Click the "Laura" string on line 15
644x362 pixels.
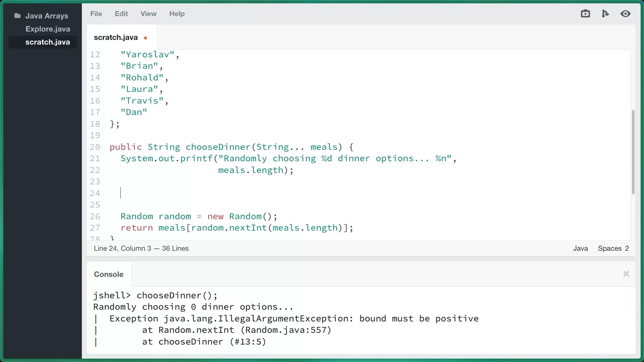[x=140, y=89]
